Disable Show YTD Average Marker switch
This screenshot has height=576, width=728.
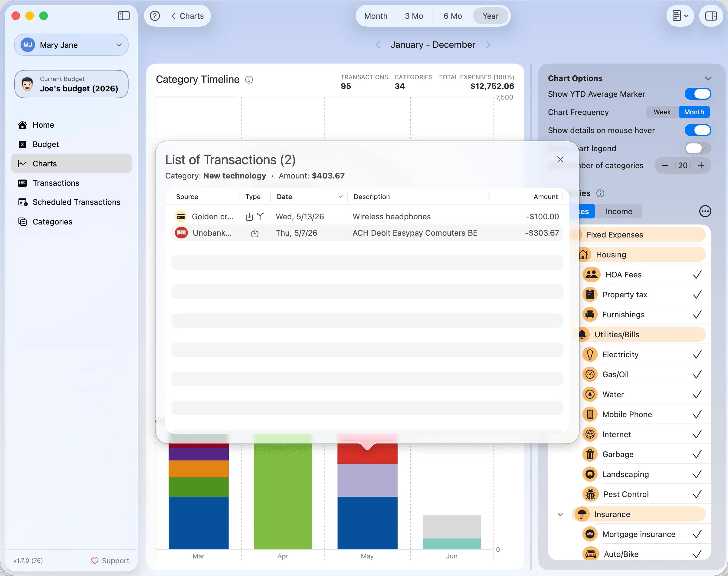(698, 94)
